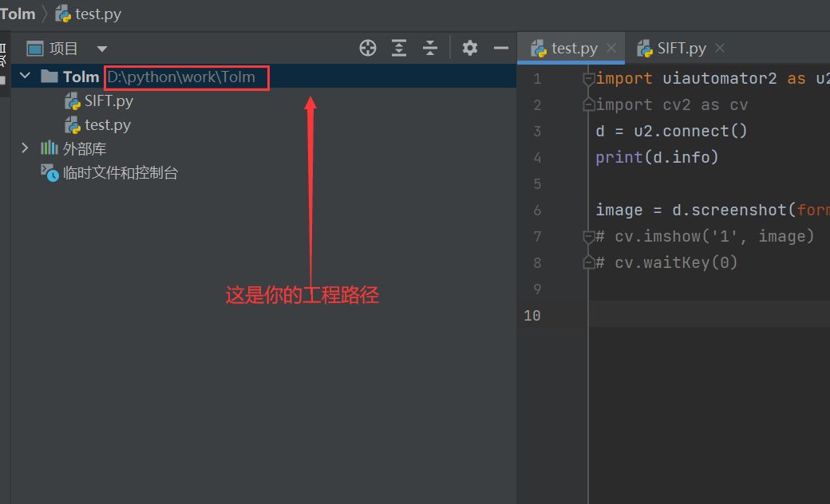Expand the 外部库 node chevron
The image size is (830, 504).
pos(25,148)
